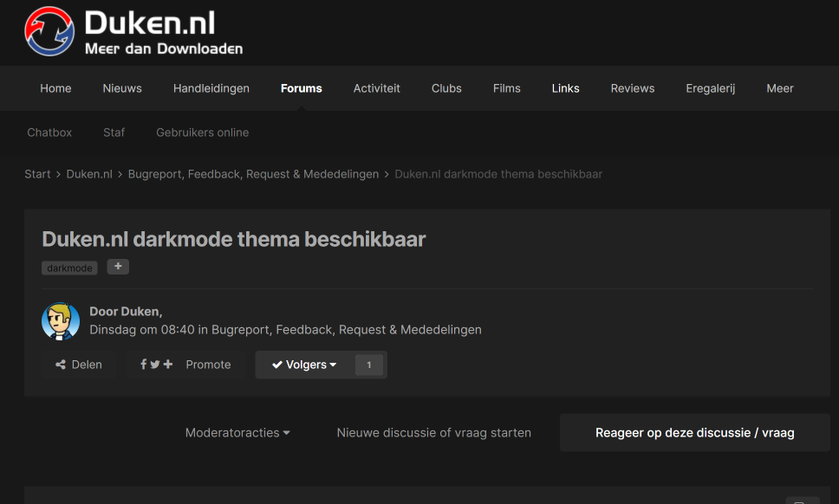Expand the Moderatoracties dropdown

click(x=237, y=433)
